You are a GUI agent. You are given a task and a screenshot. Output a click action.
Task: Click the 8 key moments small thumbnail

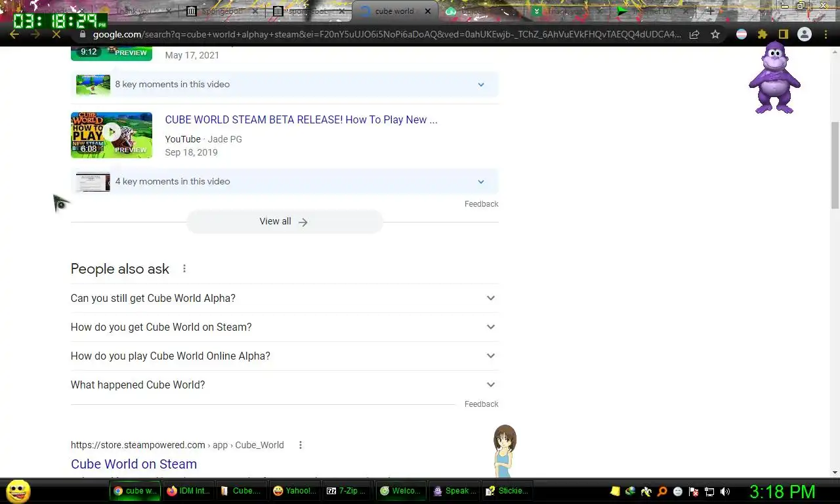coord(93,85)
